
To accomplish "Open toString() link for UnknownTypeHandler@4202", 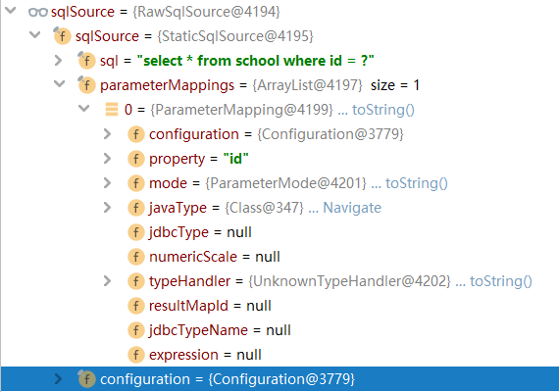I will click(501, 281).
